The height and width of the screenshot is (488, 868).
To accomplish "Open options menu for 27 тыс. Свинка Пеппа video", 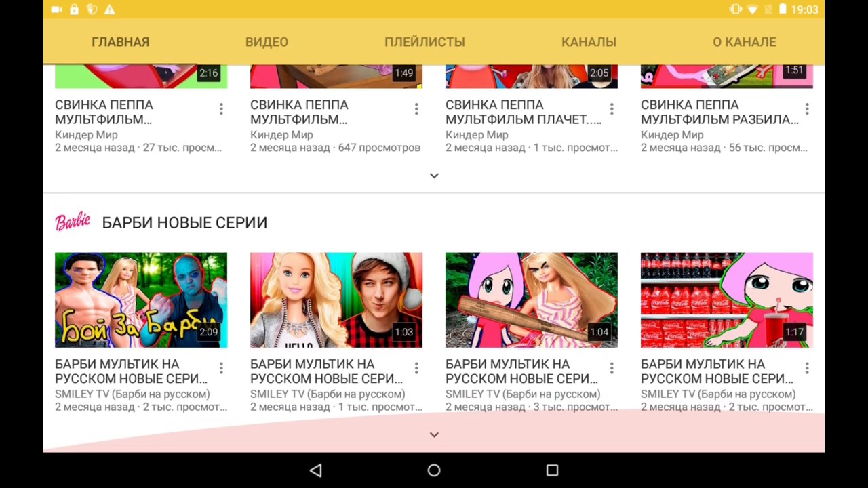I will point(221,109).
